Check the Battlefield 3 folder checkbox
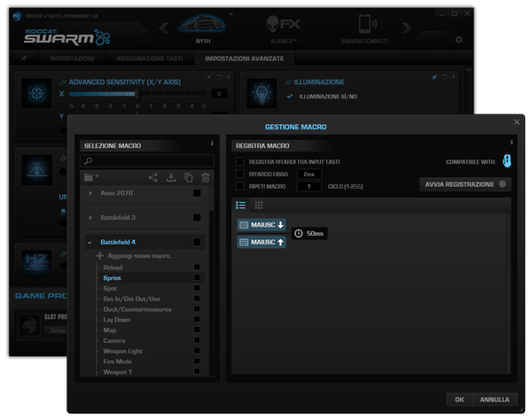The width and height of the screenshot is (532, 420). [x=197, y=217]
